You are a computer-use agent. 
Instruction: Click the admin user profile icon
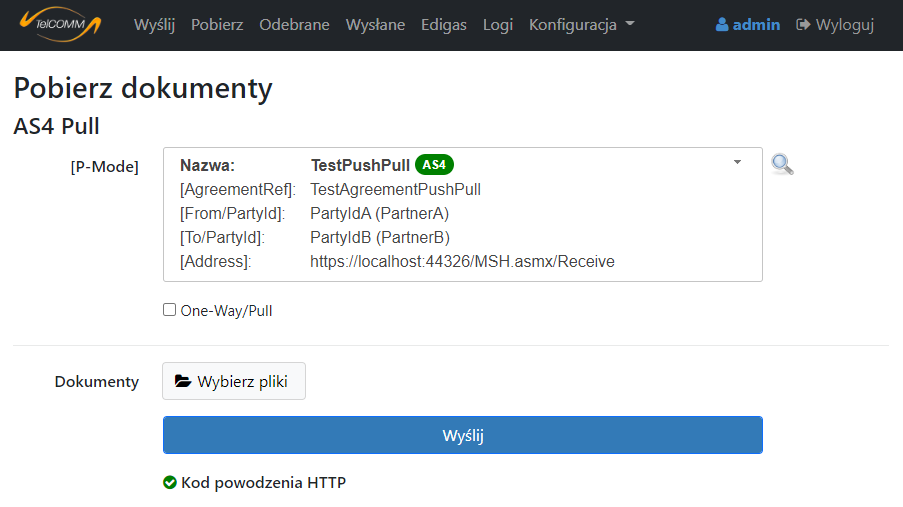[x=722, y=25]
